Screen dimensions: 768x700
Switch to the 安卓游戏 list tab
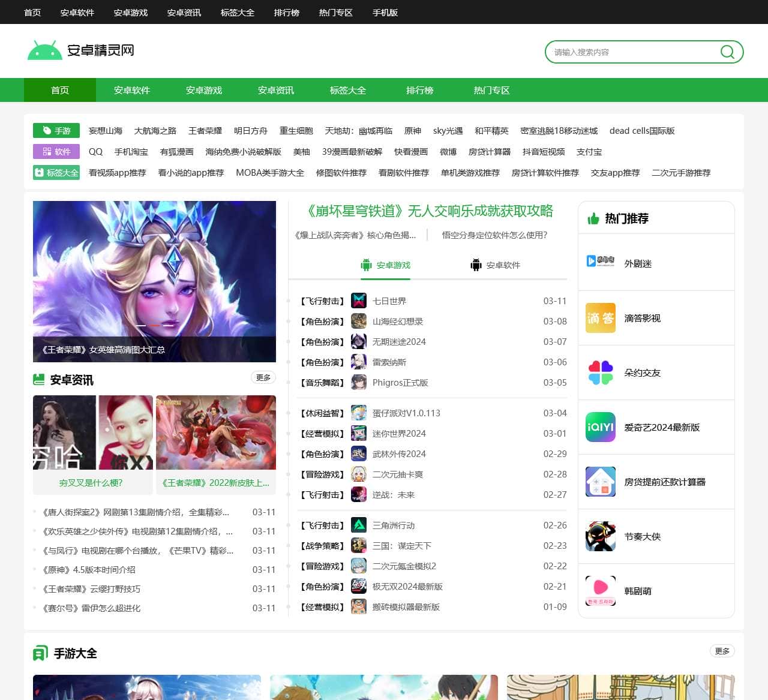tap(386, 265)
